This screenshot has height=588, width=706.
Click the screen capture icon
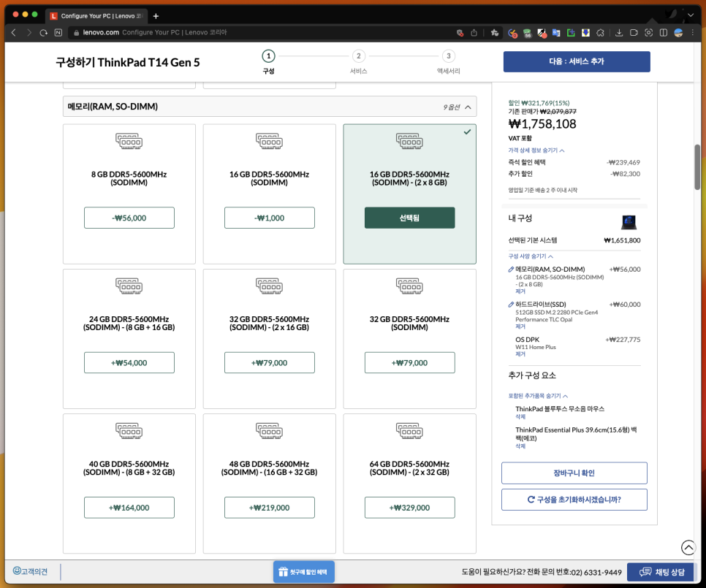pyautogui.click(x=649, y=32)
